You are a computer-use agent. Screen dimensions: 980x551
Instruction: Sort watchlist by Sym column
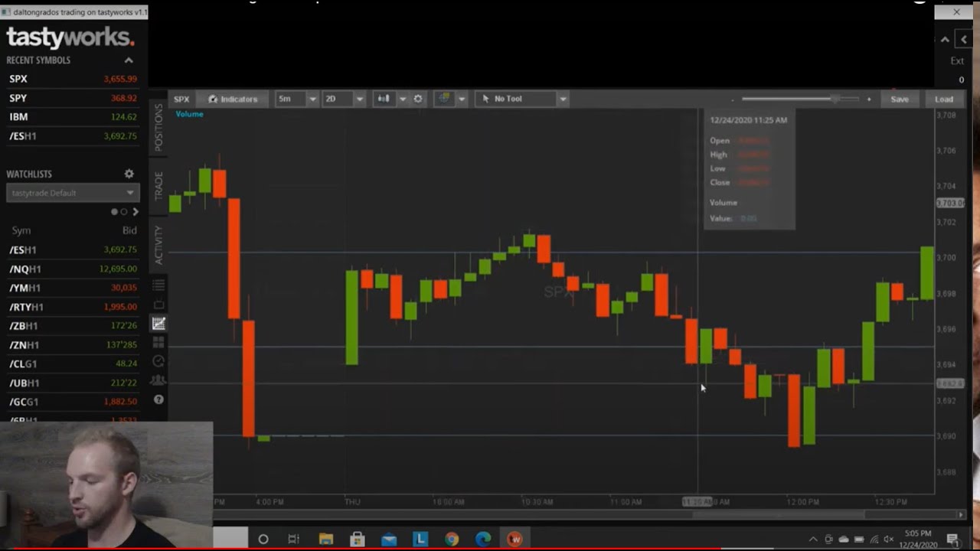pyautogui.click(x=21, y=230)
